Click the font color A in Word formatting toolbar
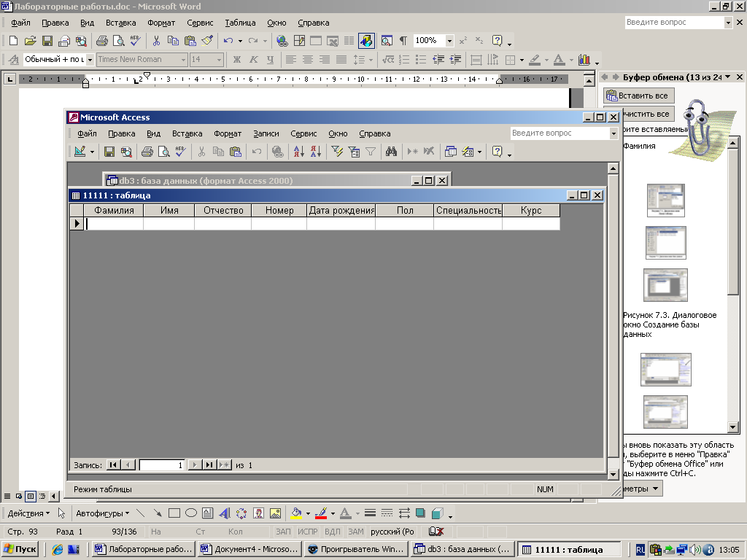747x560 pixels. [560, 60]
